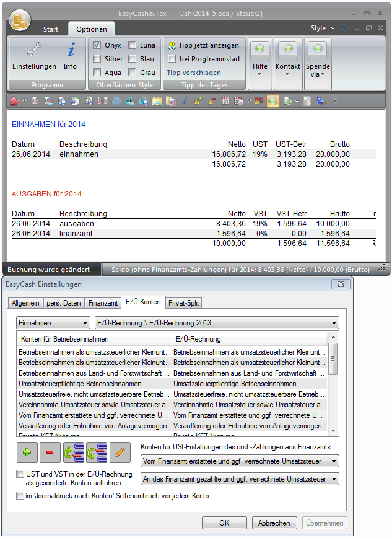392x538 pixels.
Task: Open the Info item in the Programm group
Action: pos(70,56)
